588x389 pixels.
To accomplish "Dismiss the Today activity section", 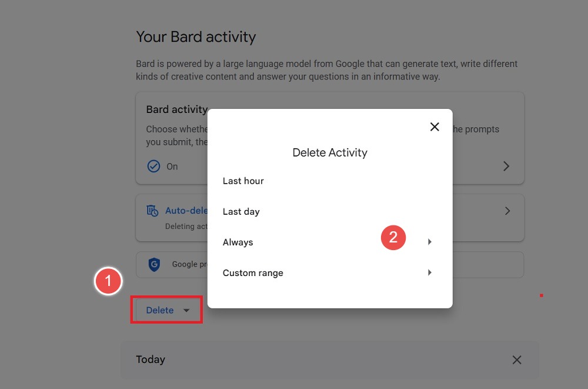I will (517, 360).
